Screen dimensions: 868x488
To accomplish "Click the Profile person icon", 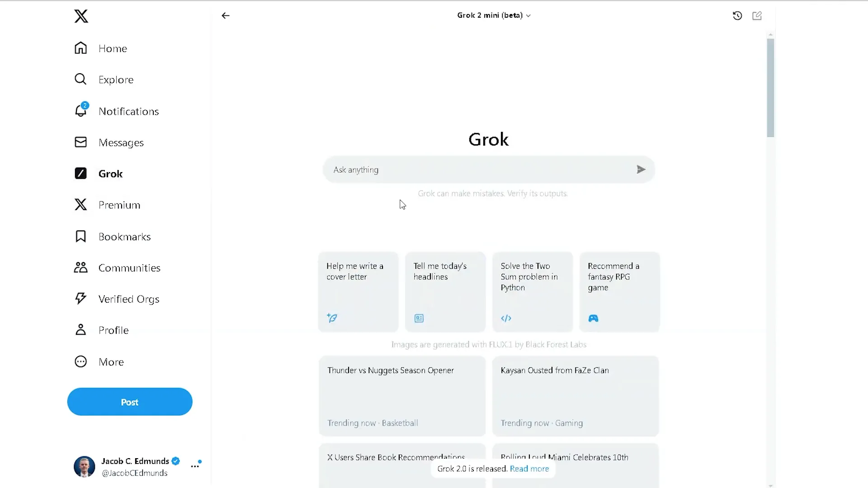I will [x=80, y=329].
